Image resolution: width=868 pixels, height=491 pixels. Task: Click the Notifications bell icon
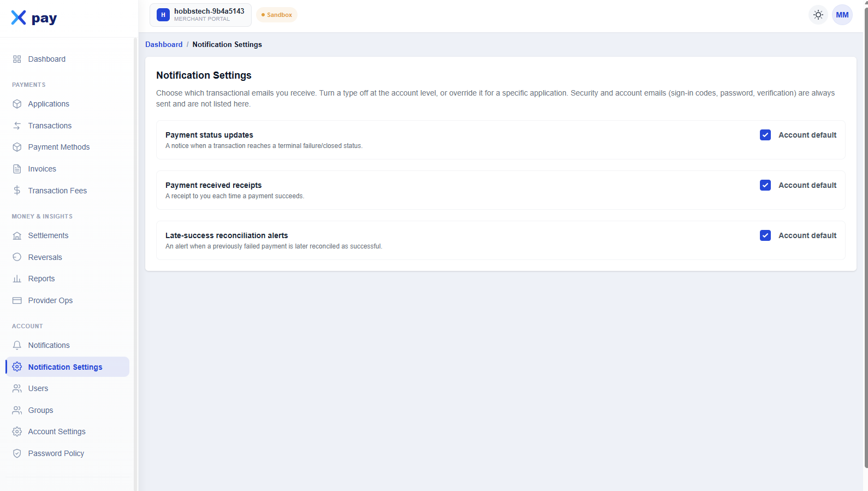17,345
